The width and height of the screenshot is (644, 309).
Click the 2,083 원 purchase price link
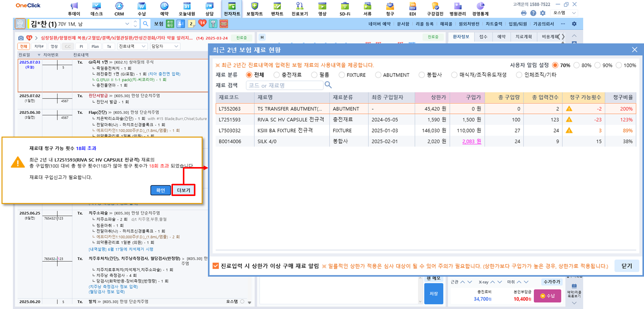tap(471, 141)
